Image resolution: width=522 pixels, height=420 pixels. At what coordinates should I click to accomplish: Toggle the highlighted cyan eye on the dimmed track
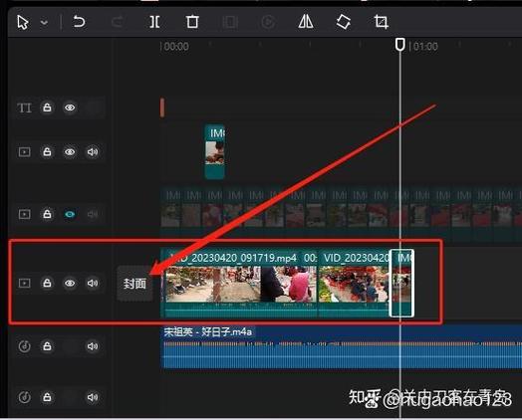coord(70,214)
